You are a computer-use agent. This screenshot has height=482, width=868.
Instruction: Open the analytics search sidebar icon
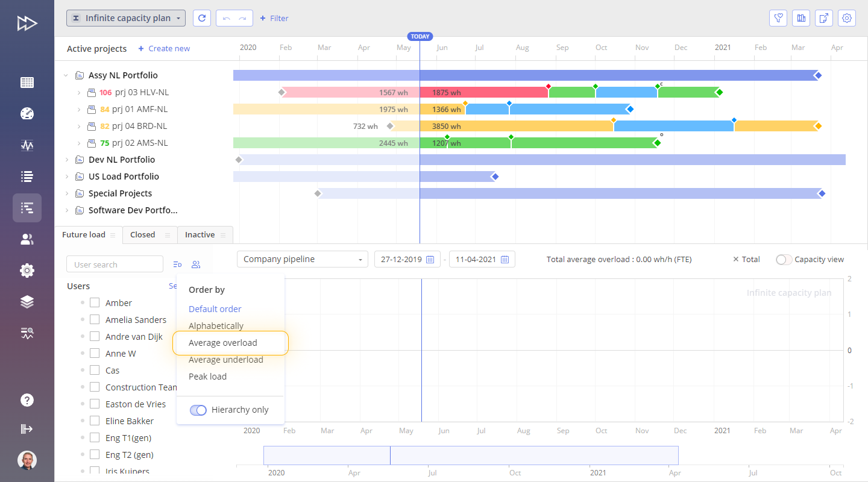click(27, 333)
